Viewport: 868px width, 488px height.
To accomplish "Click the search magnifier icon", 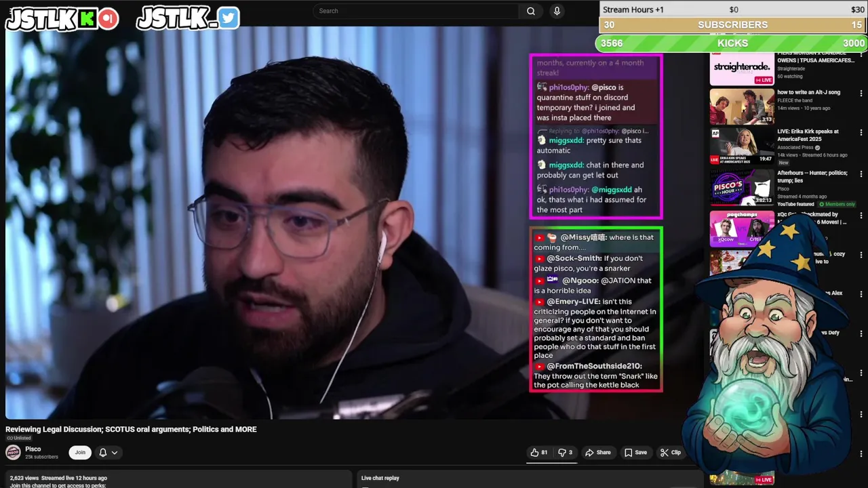I will click(x=531, y=11).
